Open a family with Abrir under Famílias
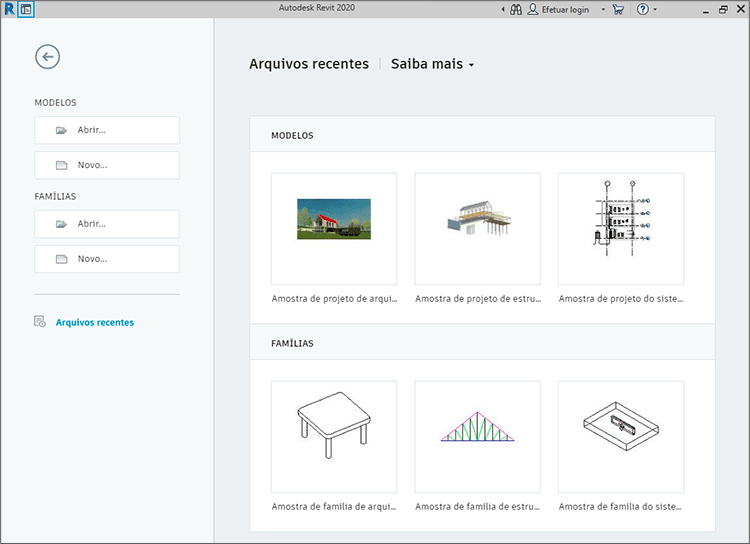Image resolution: width=750 pixels, height=544 pixels. point(107,224)
